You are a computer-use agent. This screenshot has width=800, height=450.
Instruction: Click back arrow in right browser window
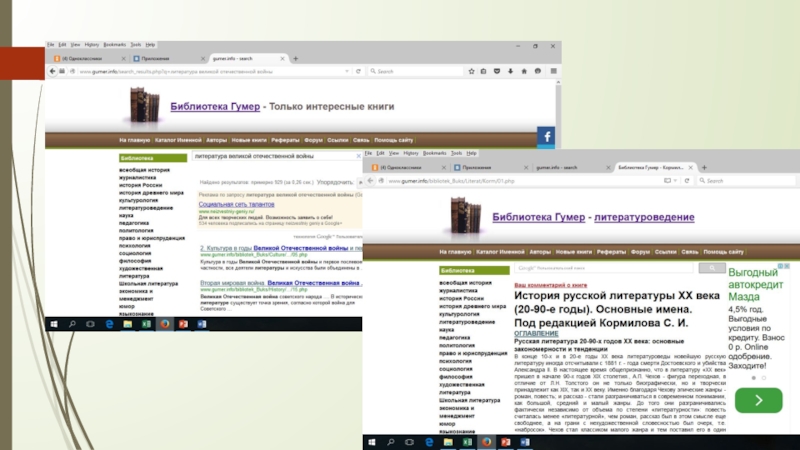370,181
